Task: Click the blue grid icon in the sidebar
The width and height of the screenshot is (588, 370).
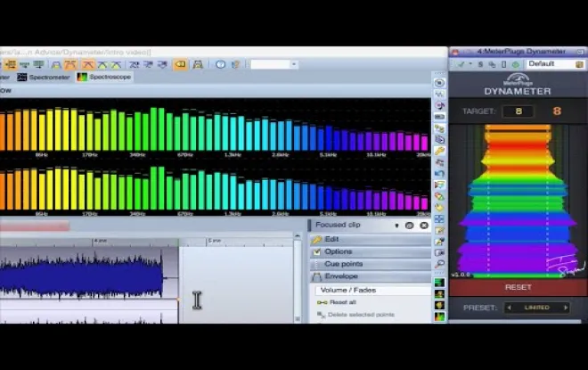Action: tap(439, 218)
